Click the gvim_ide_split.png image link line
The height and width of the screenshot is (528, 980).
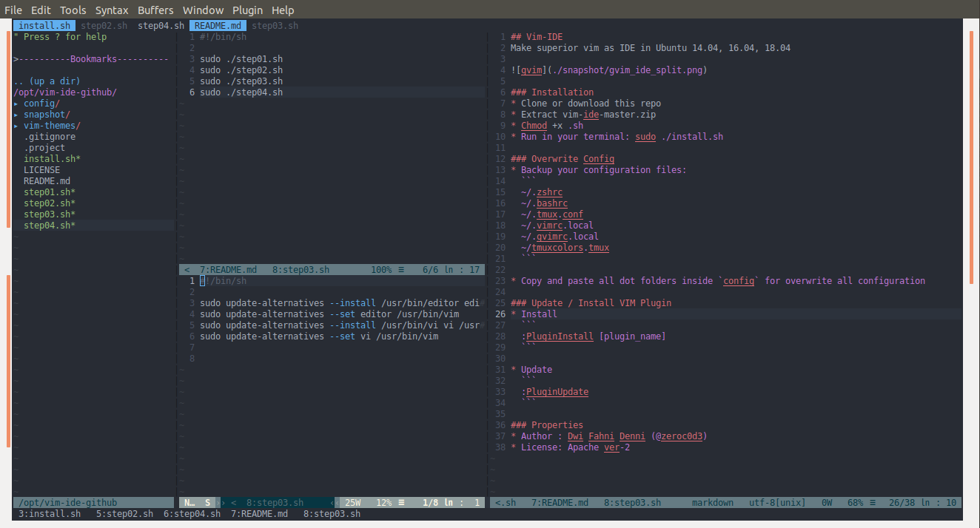tap(608, 70)
